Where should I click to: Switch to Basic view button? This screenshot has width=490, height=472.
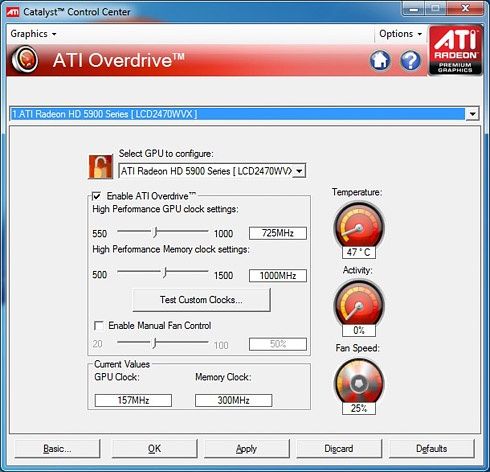[57, 449]
